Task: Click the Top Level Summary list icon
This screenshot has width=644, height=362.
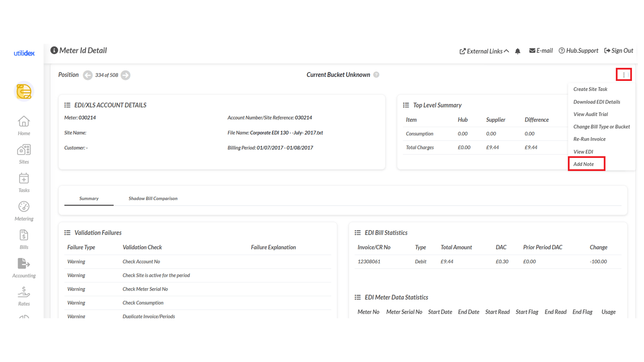Action: (x=406, y=105)
